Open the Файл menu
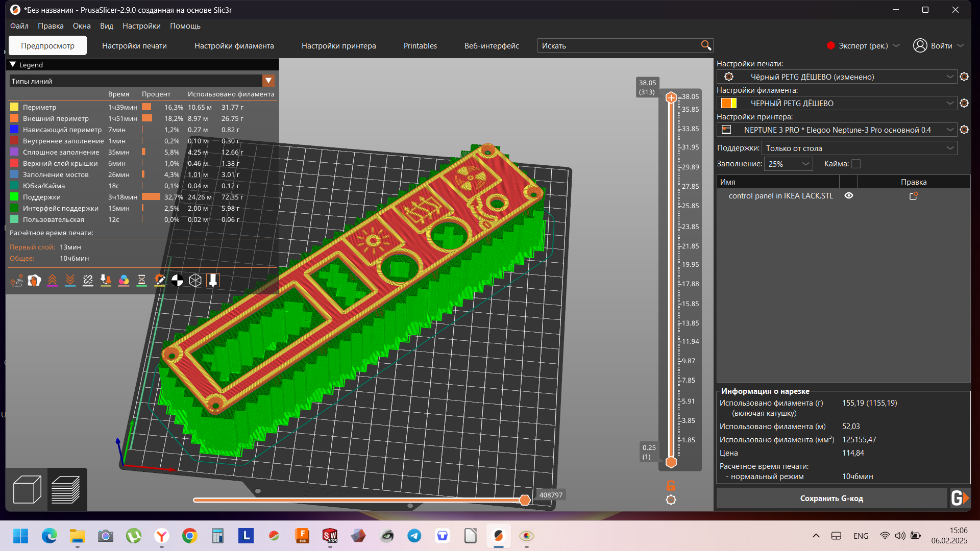This screenshot has height=551, width=980. tap(19, 26)
